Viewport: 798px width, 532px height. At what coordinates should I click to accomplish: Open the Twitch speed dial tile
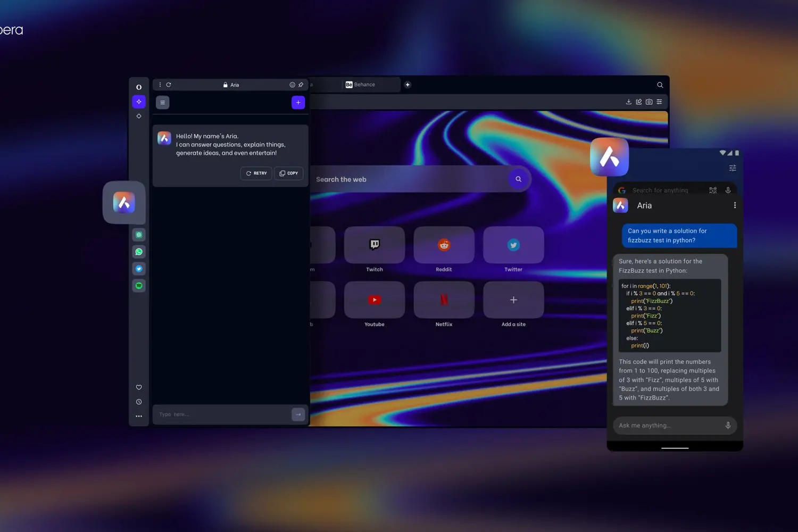[x=375, y=245]
